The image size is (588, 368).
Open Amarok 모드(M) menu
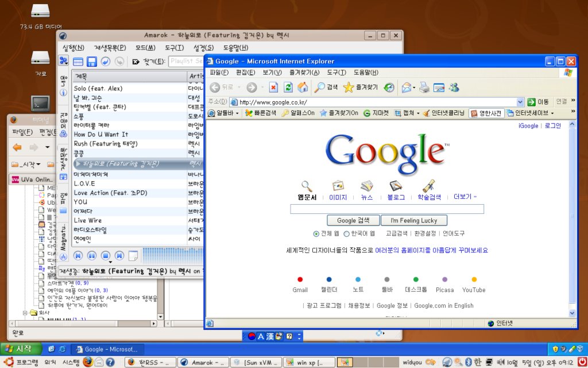pos(145,48)
